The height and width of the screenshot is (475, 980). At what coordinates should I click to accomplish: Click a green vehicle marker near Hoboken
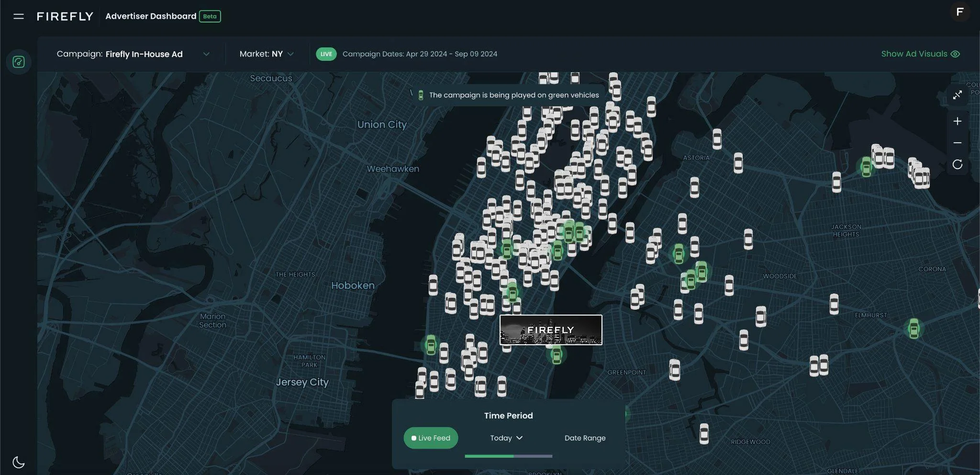(430, 344)
